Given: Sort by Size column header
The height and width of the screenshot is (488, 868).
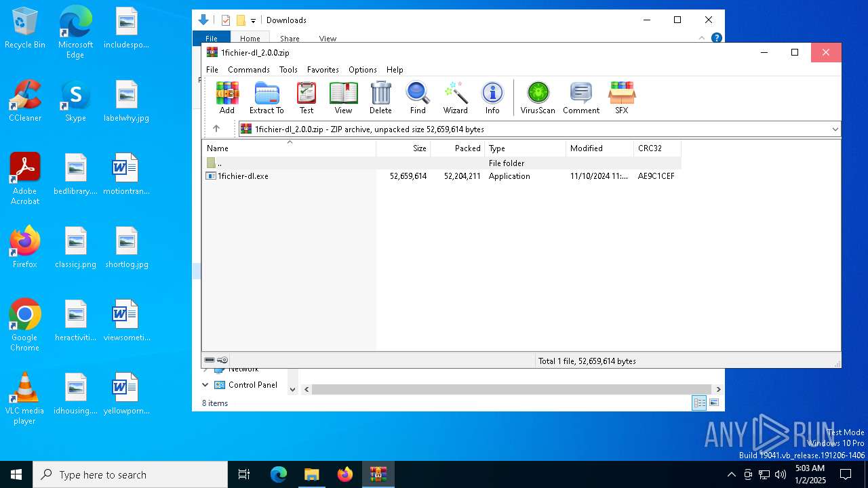Looking at the screenshot, I should [403, 148].
